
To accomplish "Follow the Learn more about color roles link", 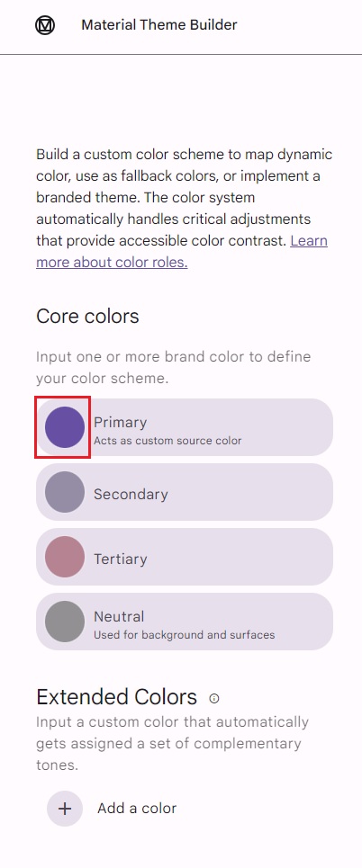I will click(x=182, y=251).
